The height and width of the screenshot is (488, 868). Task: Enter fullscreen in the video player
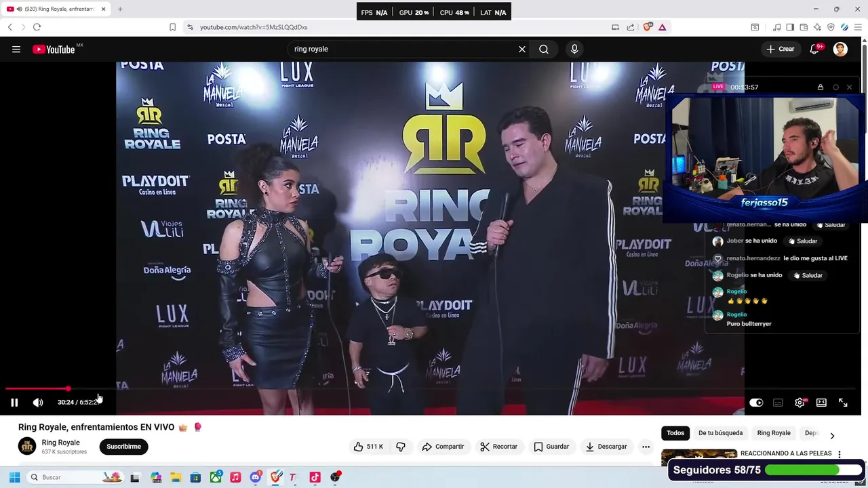click(x=843, y=403)
